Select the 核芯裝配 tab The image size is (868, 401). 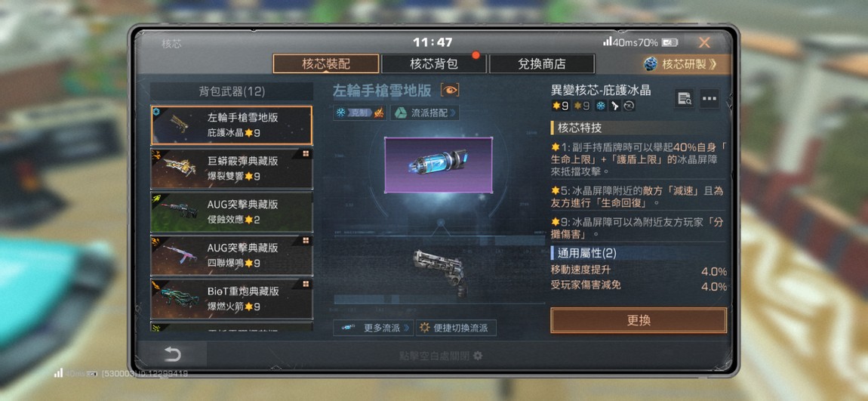tap(326, 63)
